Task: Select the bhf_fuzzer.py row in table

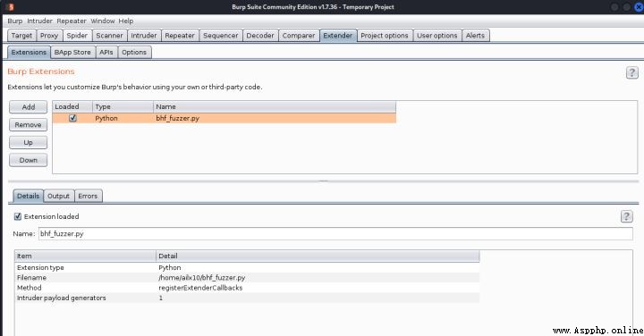Action: point(225,118)
